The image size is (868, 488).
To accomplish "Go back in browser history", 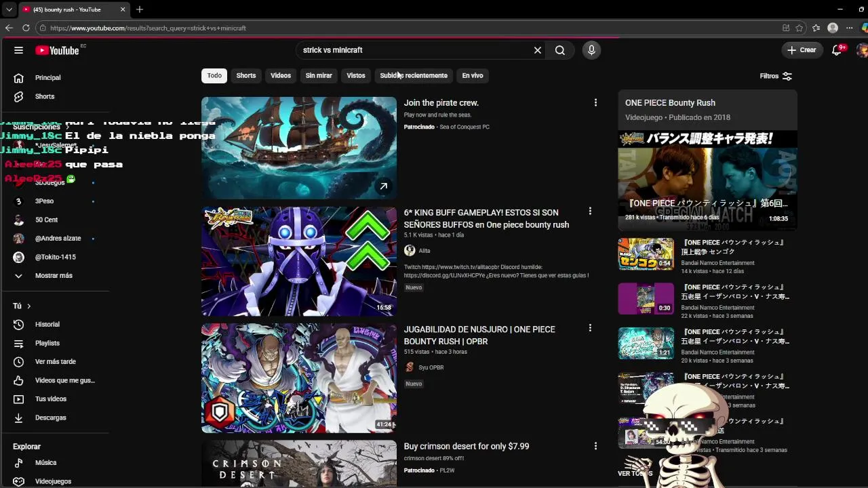I will coord(9,28).
